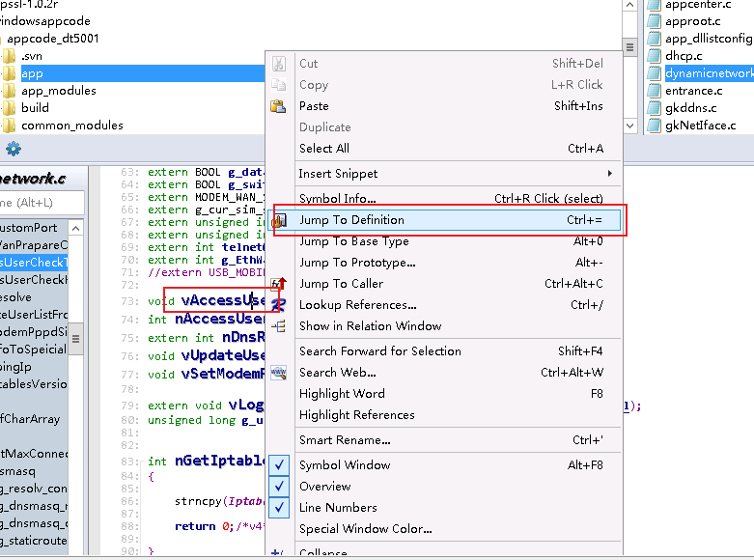Click the file icon beside approot.c

654,21
